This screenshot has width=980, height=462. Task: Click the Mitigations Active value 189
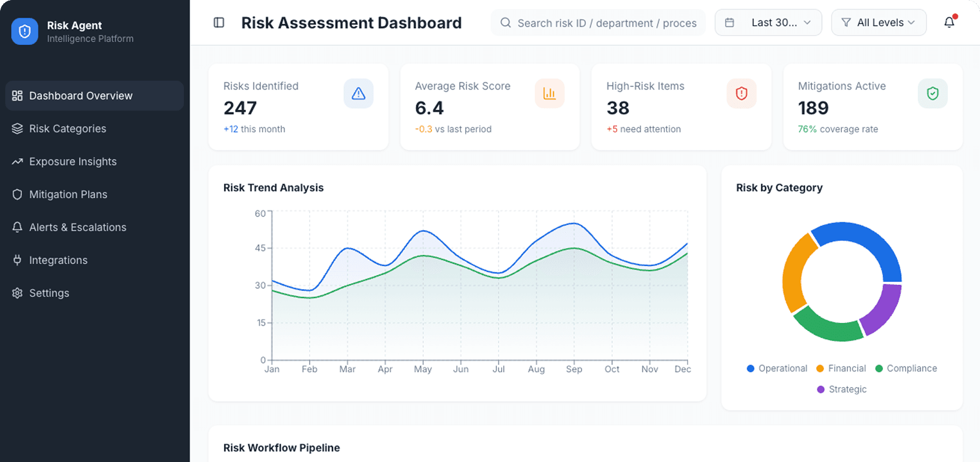coord(814,108)
